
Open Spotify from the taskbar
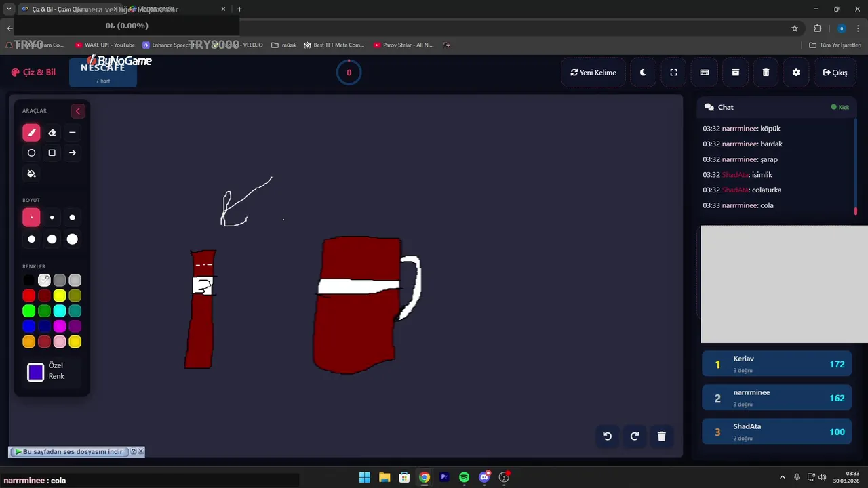tap(464, 477)
